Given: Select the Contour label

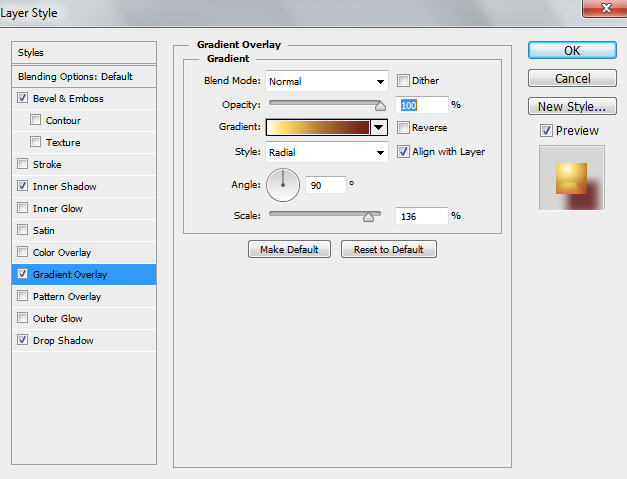Looking at the screenshot, I should [63, 120].
